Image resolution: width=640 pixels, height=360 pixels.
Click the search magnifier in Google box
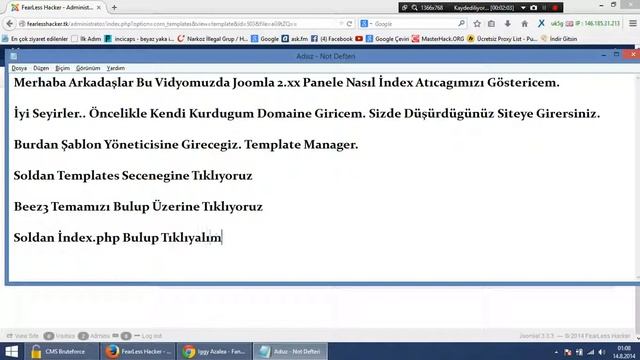461,24
